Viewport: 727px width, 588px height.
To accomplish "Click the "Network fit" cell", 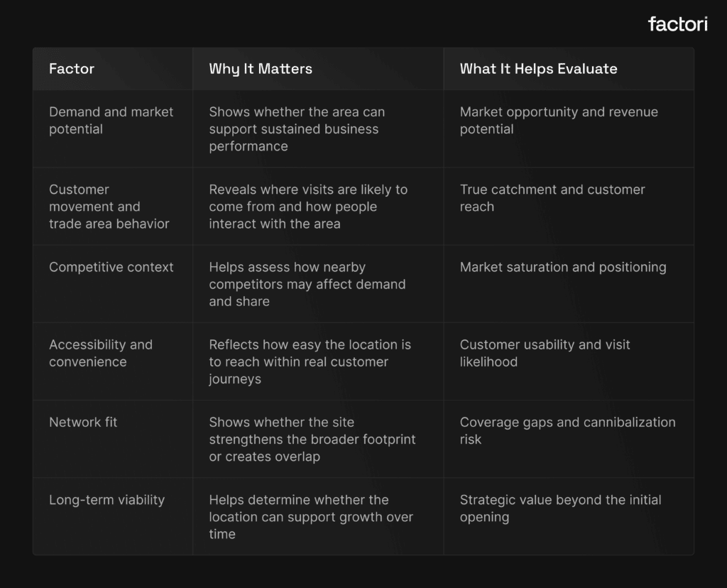I will (x=83, y=422).
